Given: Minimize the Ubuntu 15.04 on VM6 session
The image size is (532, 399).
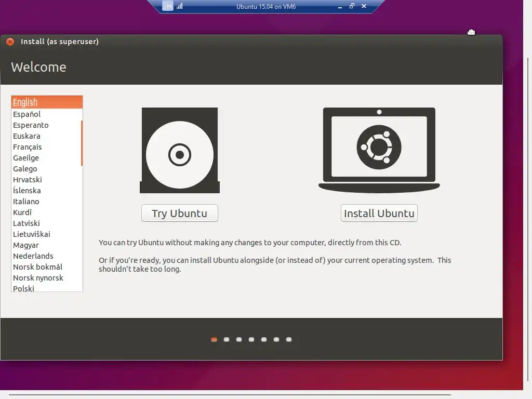Looking at the screenshot, I should (x=340, y=6).
